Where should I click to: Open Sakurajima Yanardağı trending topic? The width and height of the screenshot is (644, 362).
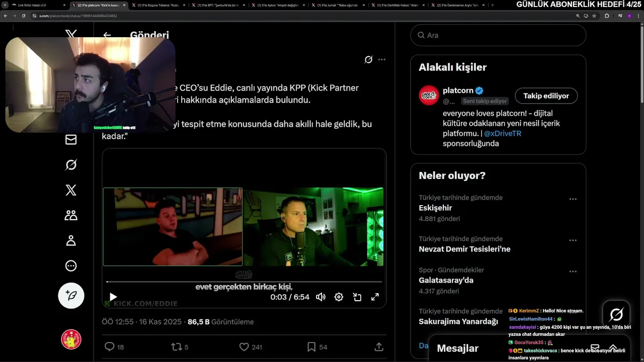pyautogui.click(x=458, y=321)
